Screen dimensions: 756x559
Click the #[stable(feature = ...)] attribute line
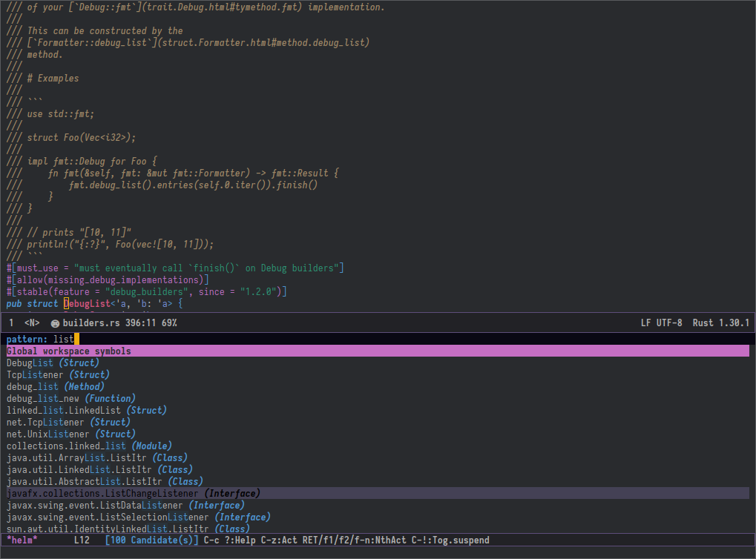[x=147, y=291]
